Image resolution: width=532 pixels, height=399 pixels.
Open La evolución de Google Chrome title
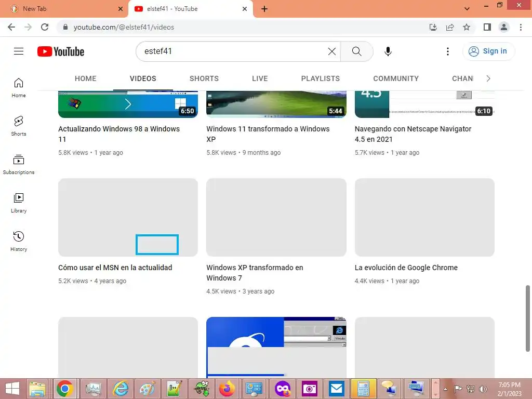click(406, 268)
